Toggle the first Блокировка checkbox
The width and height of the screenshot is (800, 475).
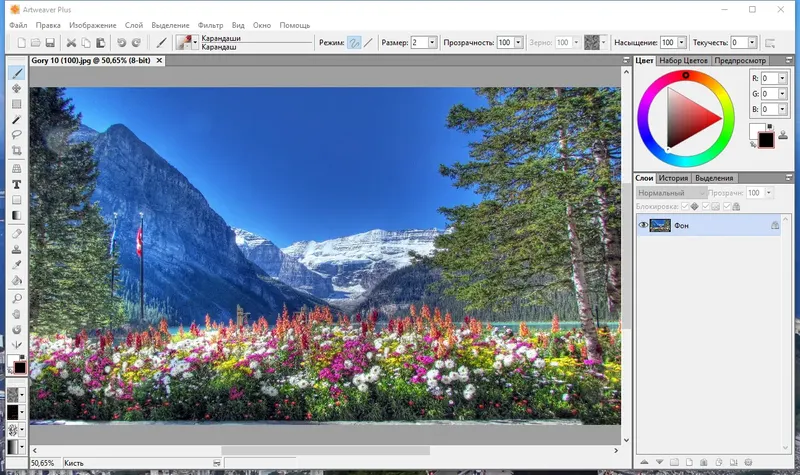tap(685, 207)
